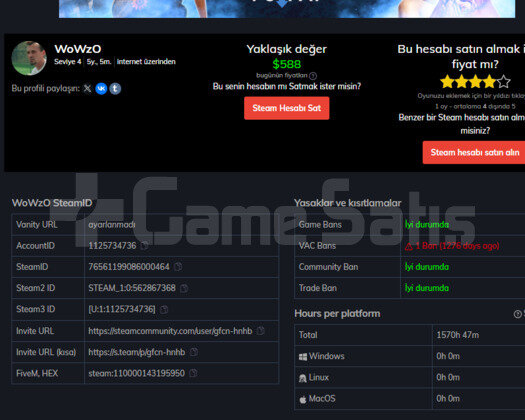Image resolution: width=525 pixels, height=420 pixels.
Task: Select the internet üzerinden status text
Action: [146, 62]
